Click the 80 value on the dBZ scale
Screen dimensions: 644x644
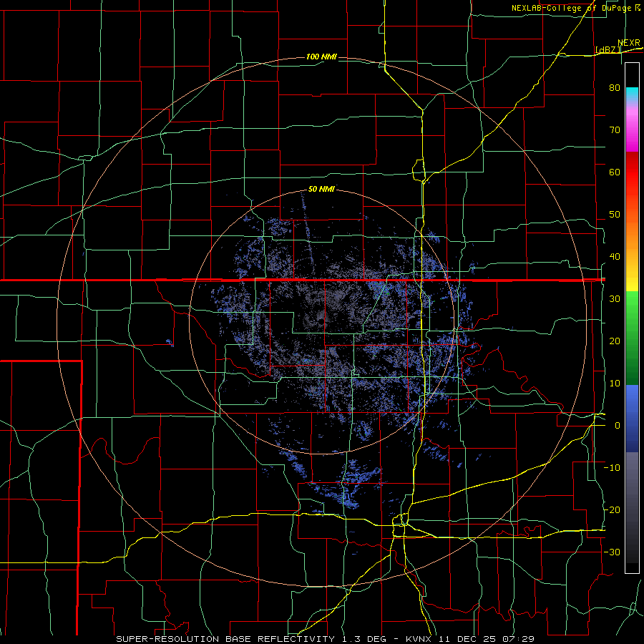[x=615, y=87]
